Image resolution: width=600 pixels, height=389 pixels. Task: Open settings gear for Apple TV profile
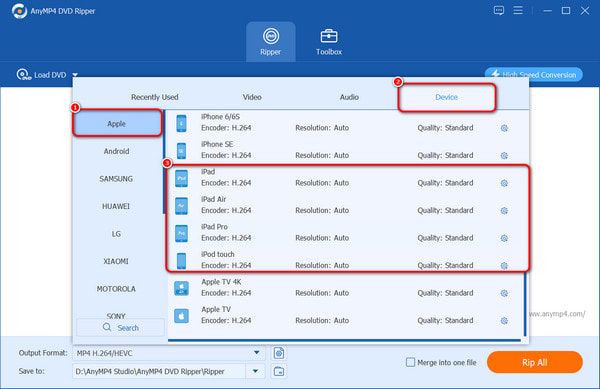click(504, 321)
